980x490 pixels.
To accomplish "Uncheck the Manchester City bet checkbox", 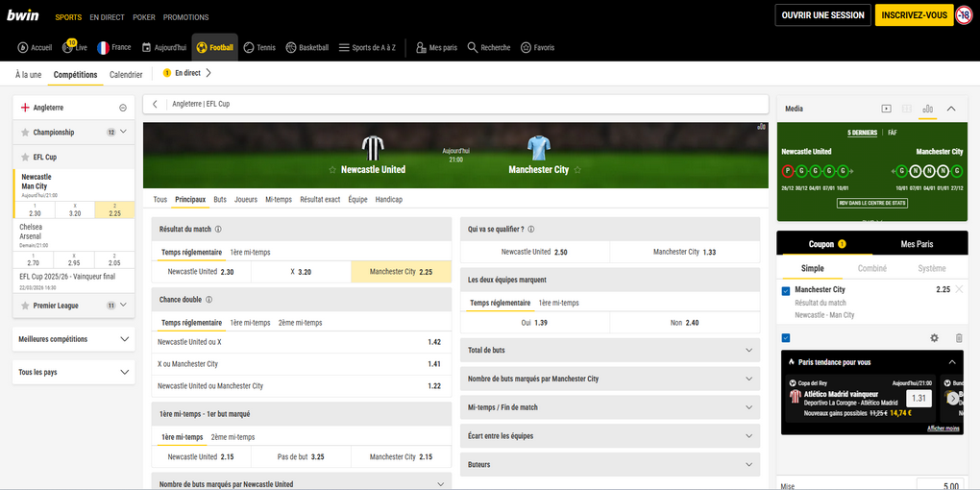I will (786, 290).
